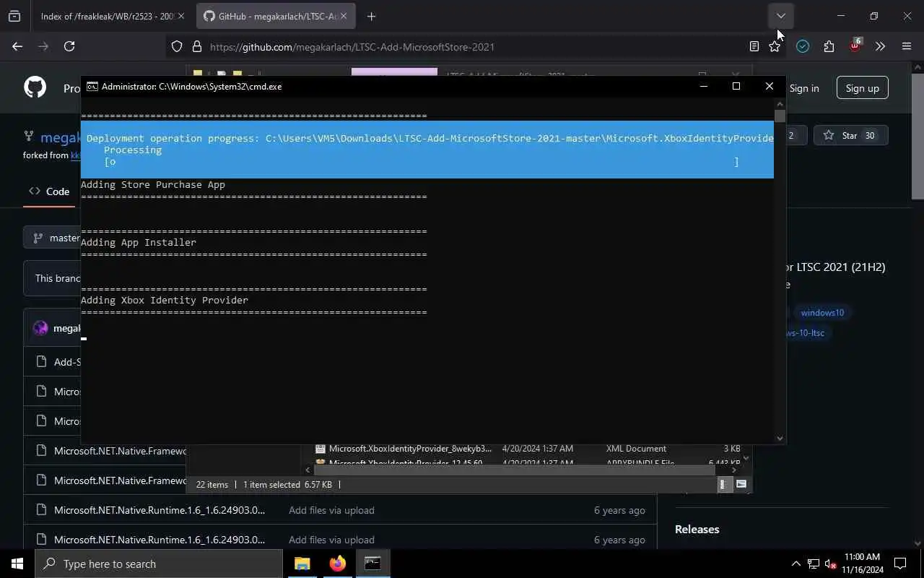Click the Sign up button

point(862,88)
